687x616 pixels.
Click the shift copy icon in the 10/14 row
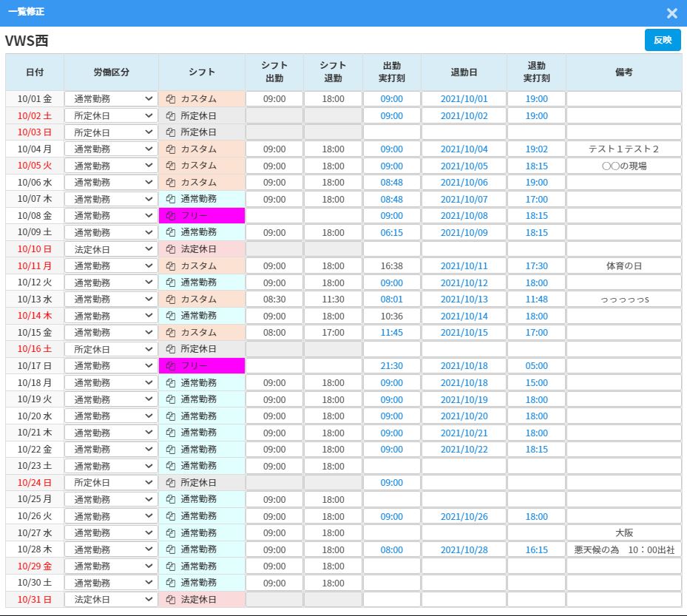click(x=171, y=316)
